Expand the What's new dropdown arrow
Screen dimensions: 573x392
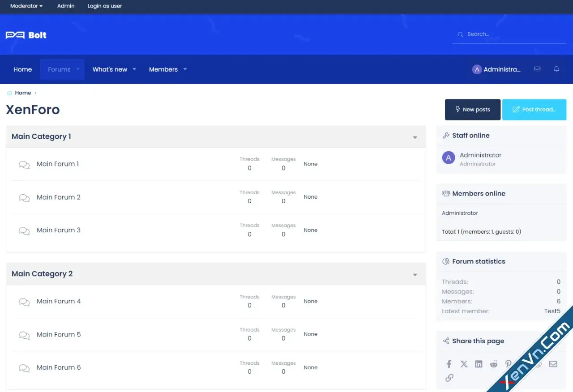[x=134, y=69]
